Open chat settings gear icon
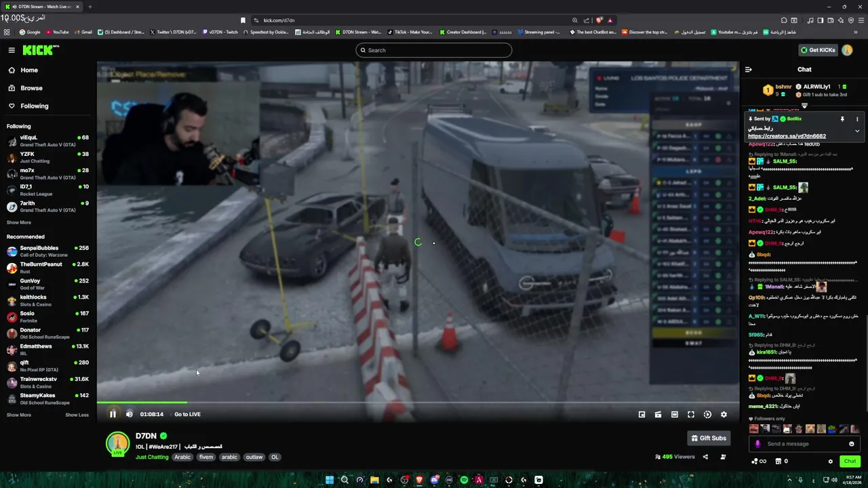This screenshot has height=488, width=868. point(831,462)
